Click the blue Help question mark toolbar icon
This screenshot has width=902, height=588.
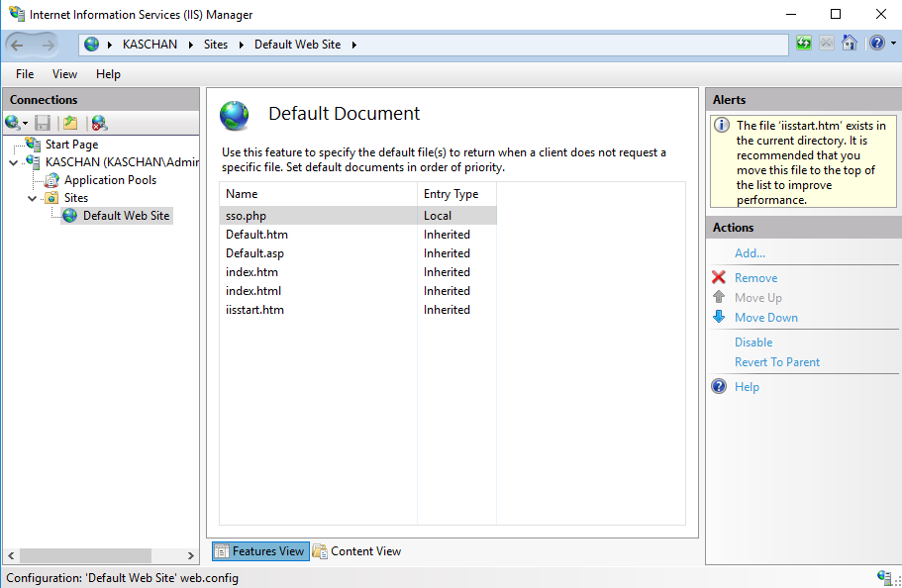coord(875,44)
